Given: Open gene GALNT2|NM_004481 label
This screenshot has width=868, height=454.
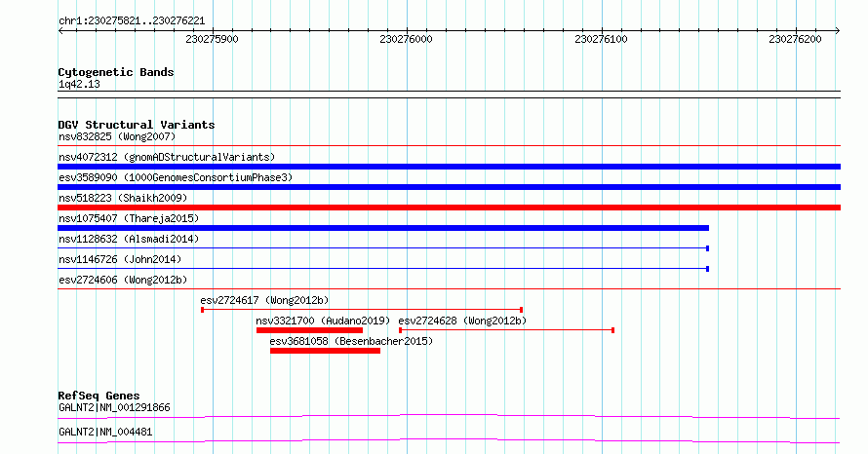Looking at the screenshot, I should [105, 432].
